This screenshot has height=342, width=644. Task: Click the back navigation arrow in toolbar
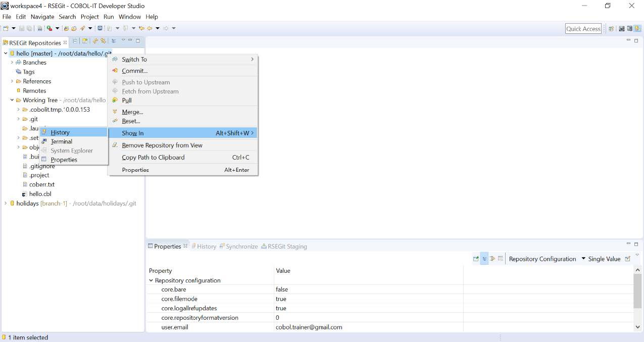point(150,28)
